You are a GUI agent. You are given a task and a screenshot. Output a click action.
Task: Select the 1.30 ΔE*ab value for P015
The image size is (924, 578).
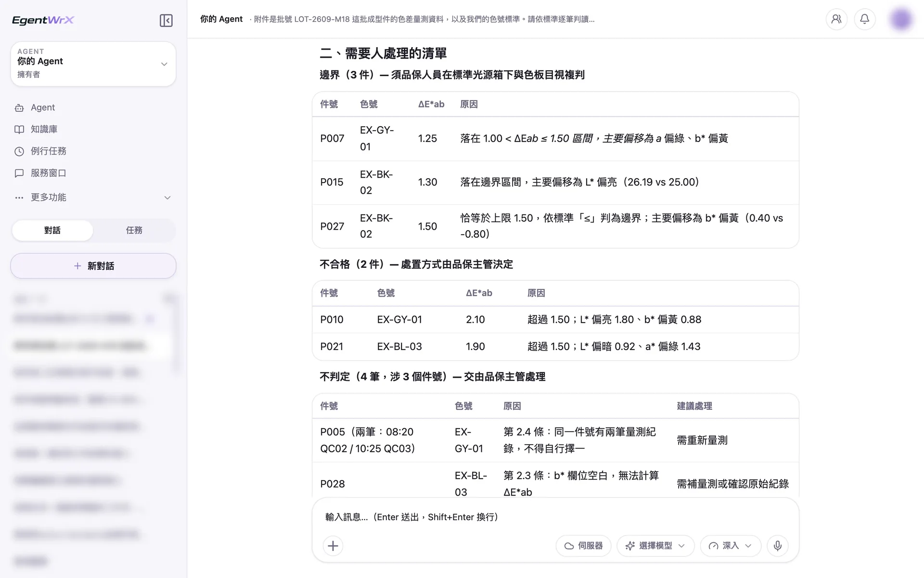click(427, 183)
